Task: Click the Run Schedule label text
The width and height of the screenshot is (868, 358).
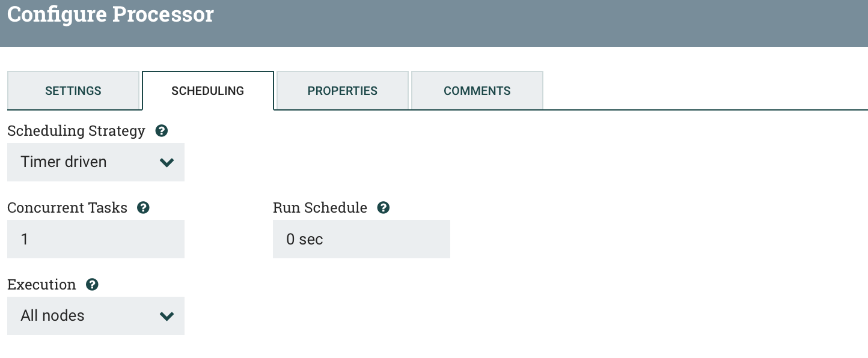Action: coord(320,208)
